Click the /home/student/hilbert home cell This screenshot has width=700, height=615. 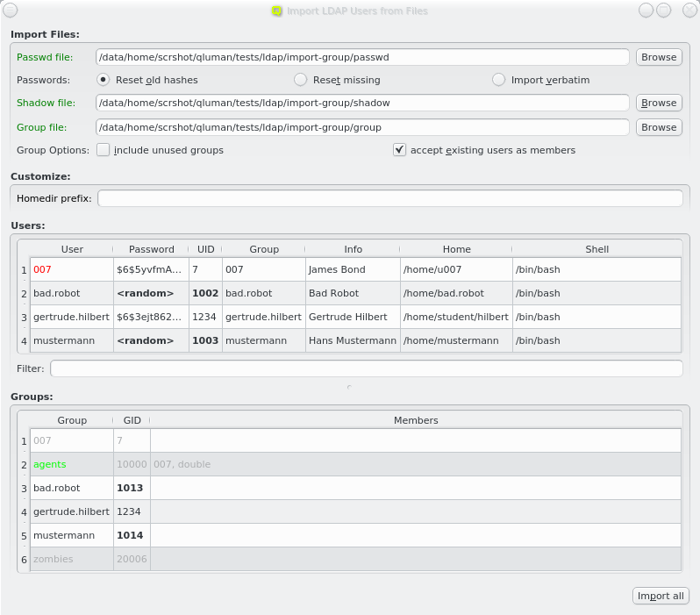tap(456, 317)
